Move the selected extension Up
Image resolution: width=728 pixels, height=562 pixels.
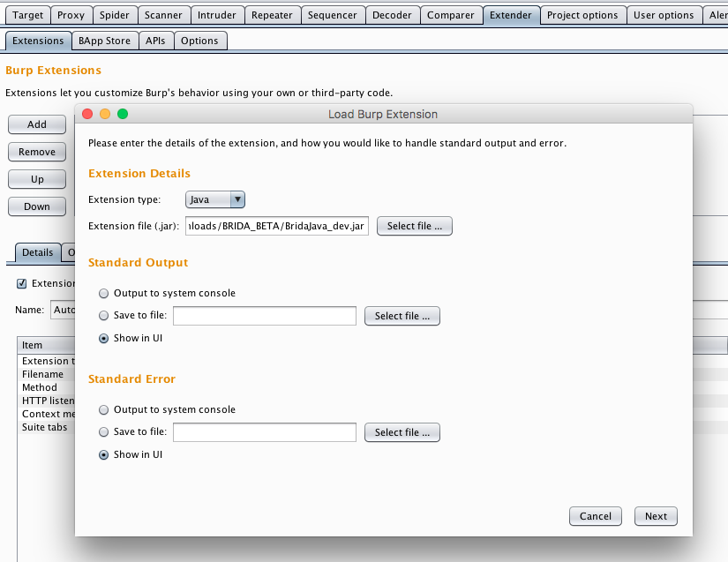pyautogui.click(x=36, y=178)
